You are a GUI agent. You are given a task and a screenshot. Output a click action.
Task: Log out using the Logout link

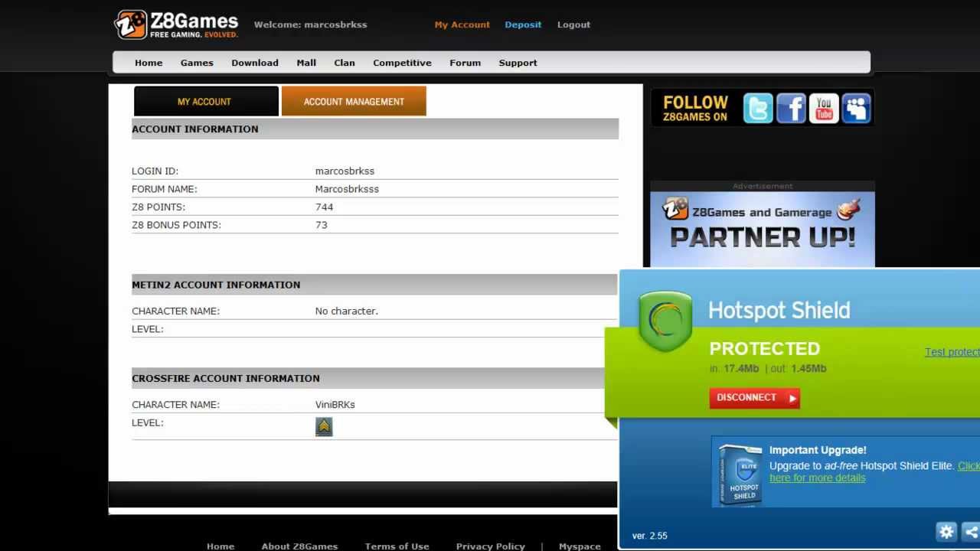click(x=573, y=24)
